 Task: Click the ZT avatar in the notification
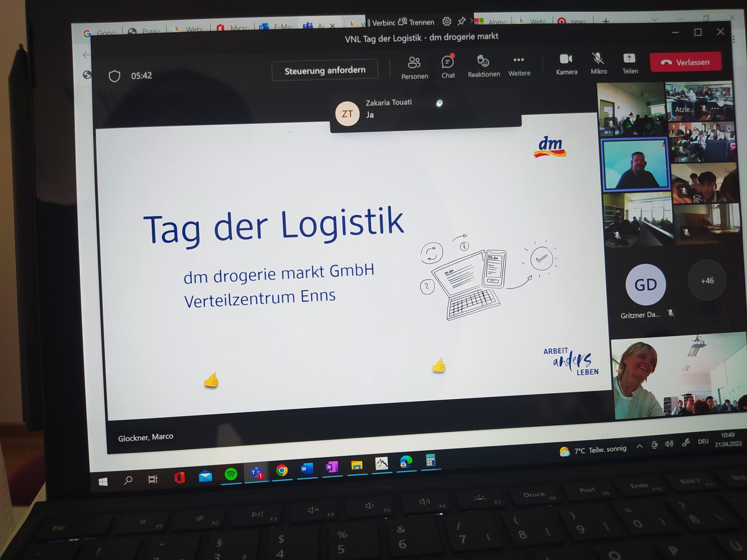point(347,114)
